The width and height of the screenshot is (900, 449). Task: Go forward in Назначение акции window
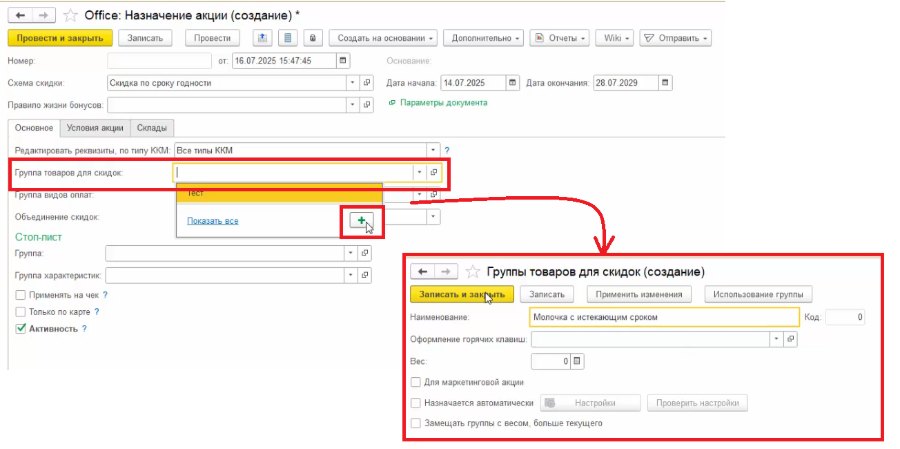pos(44,14)
